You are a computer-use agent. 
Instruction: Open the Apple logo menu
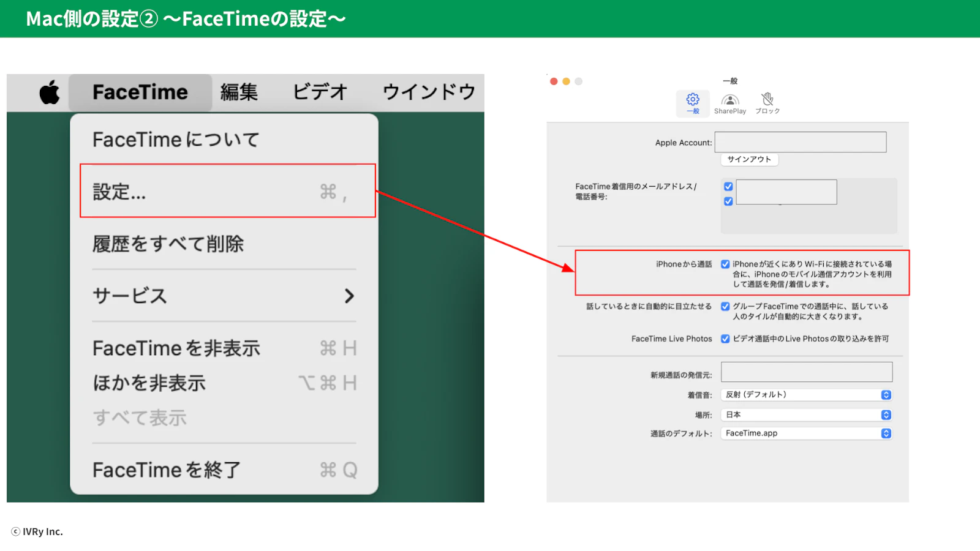(x=50, y=92)
